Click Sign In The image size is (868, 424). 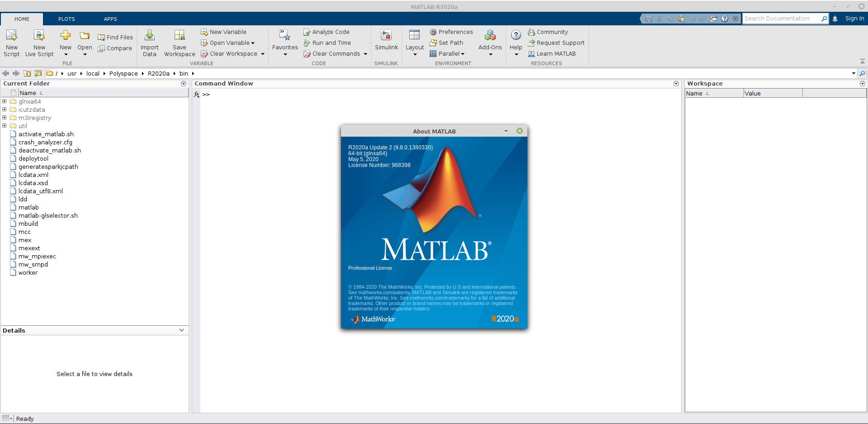click(x=854, y=19)
